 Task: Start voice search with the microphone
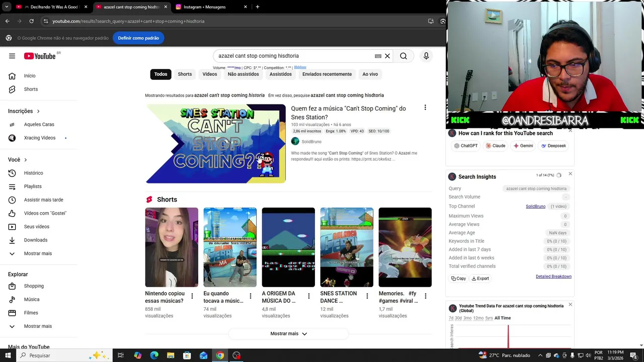coord(426,56)
